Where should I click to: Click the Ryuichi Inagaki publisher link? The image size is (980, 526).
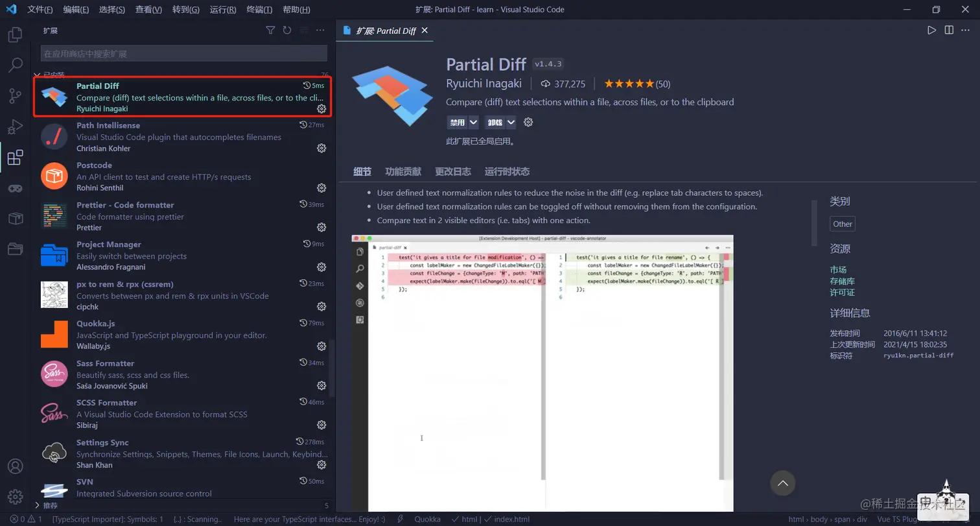click(x=484, y=84)
